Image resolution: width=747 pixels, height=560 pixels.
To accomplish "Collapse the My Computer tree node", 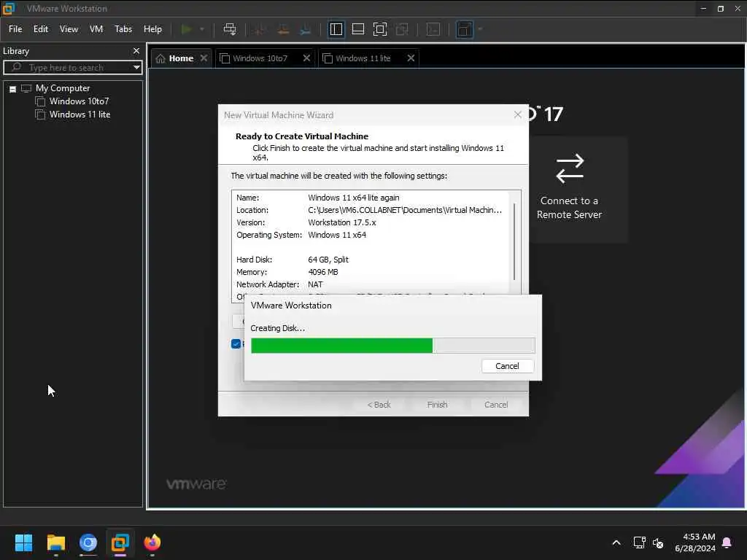I will (13, 88).
